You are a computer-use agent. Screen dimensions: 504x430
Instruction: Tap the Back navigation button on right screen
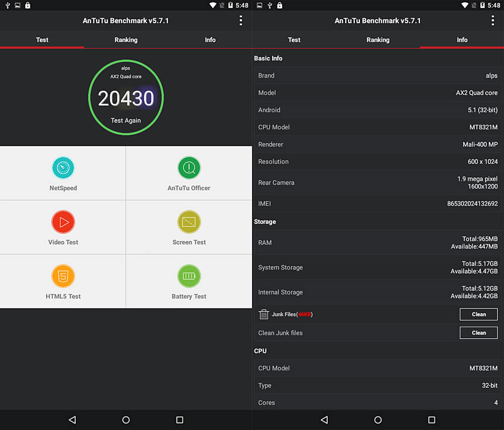pyautogui.click(x=324, y=420)
